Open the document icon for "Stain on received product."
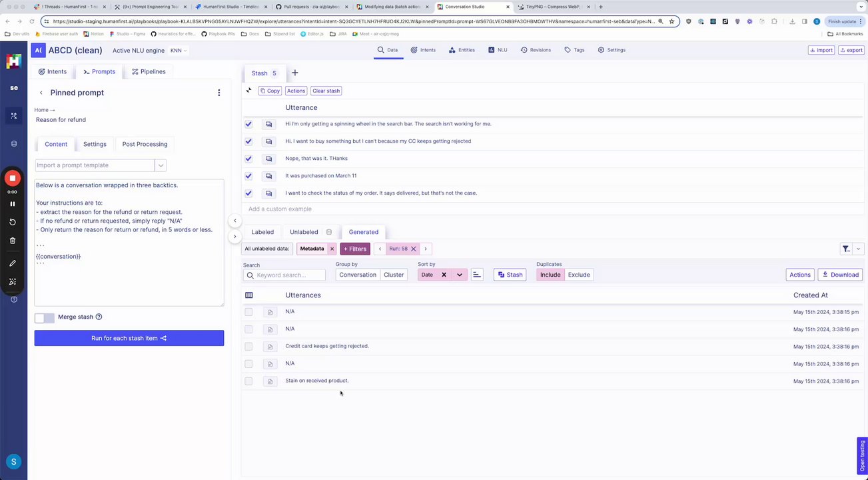The width and height of the screenshot is (868, 480). pyautogui.click(x=270, y=381)
